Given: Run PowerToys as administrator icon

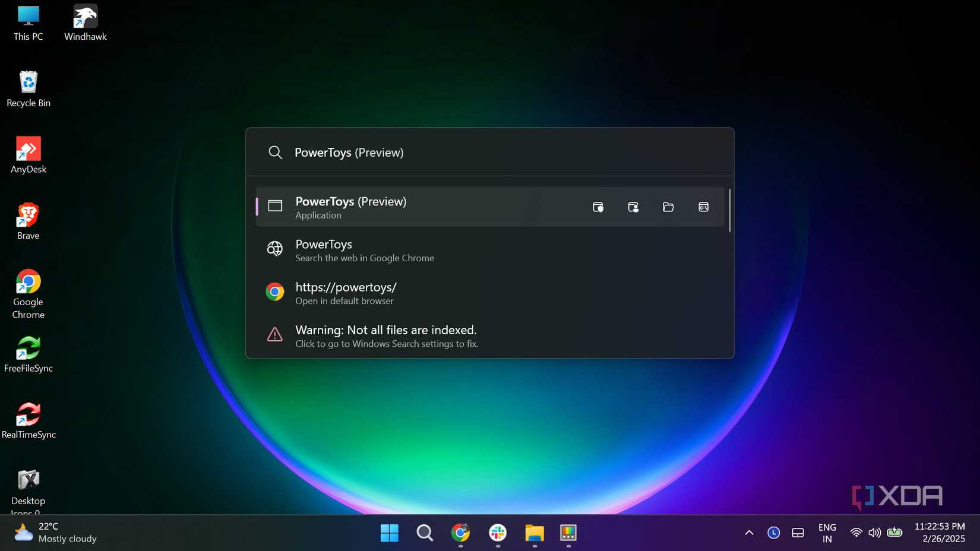Looking at the screenshot, I should click(598, 207).
